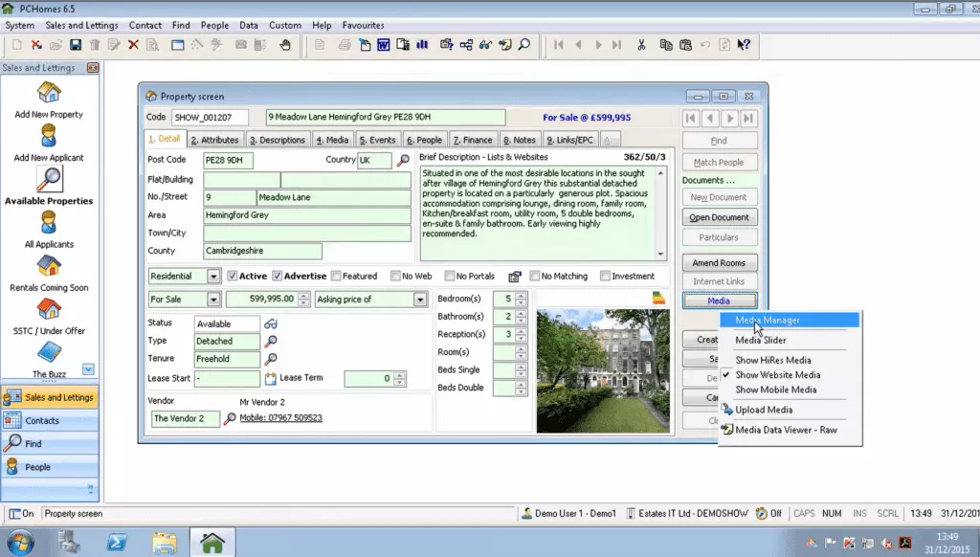Enable the No Web checkbox
This screenshot has width=980, height=557.
tap(395, 276)
